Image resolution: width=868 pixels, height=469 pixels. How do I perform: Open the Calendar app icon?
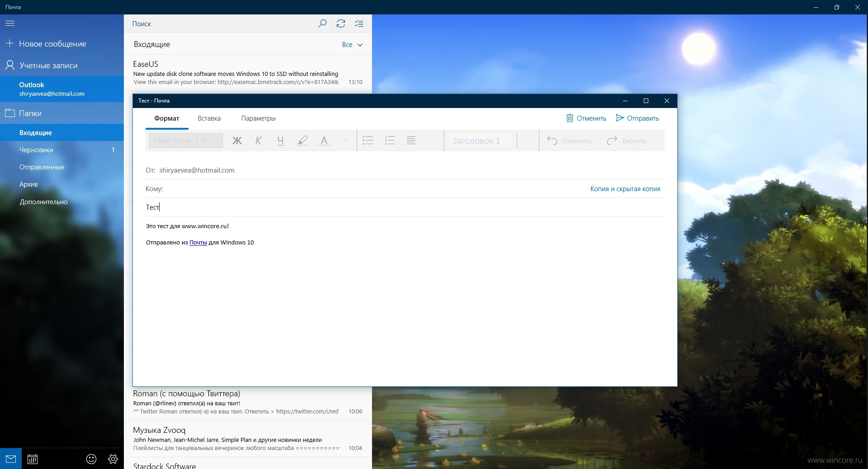[33, 459]
